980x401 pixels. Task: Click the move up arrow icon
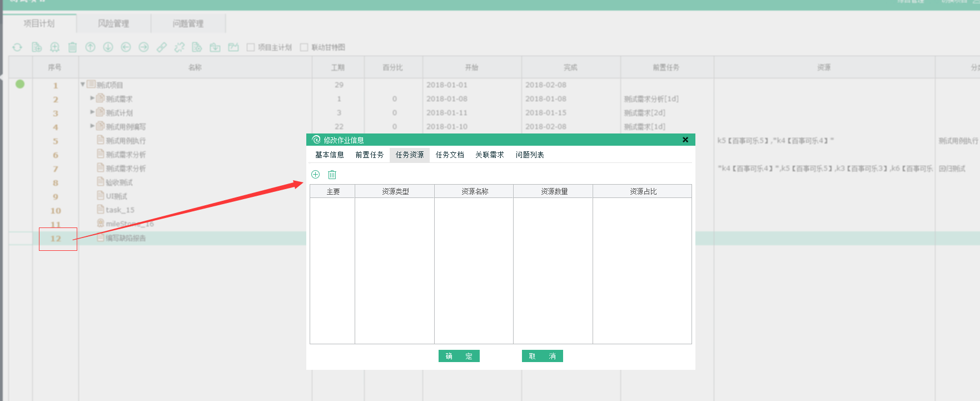coord(90,47)
